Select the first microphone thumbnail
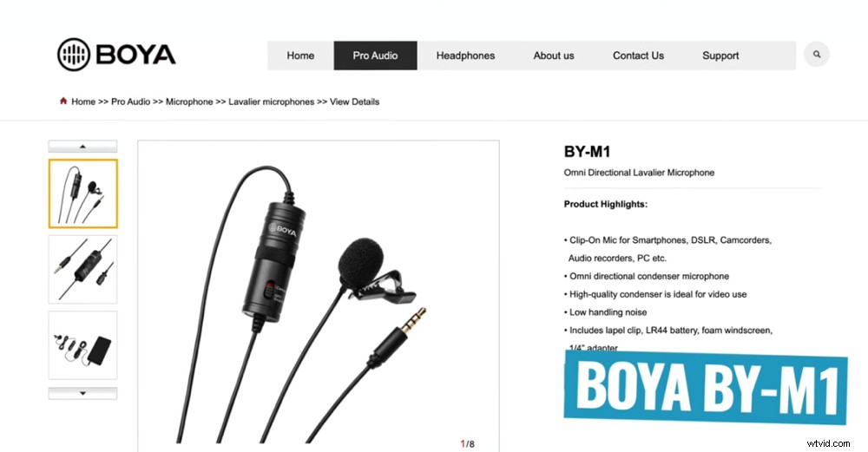 [x=83, y=193]
